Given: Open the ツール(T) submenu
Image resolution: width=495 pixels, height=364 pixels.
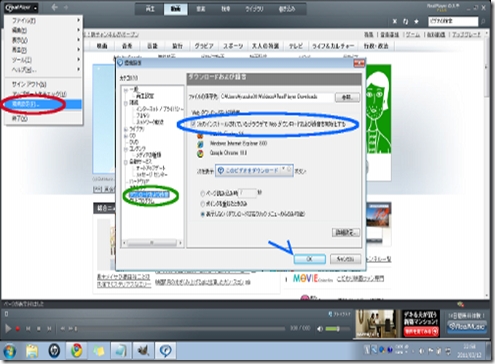Looking at the screenshot, I should click(43, 60).
